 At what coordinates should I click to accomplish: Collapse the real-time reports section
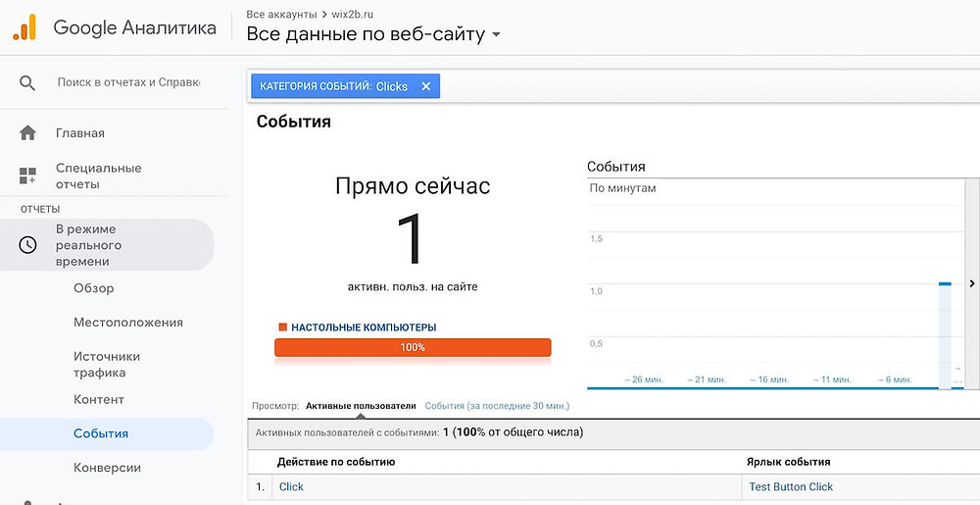[88, 245]
